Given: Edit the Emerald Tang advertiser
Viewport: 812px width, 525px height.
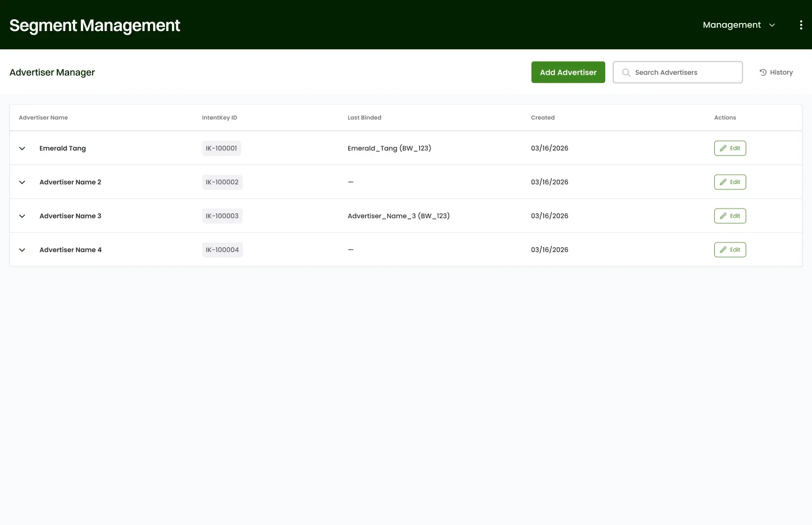Looking at the screenshot, I should (730, 148).
